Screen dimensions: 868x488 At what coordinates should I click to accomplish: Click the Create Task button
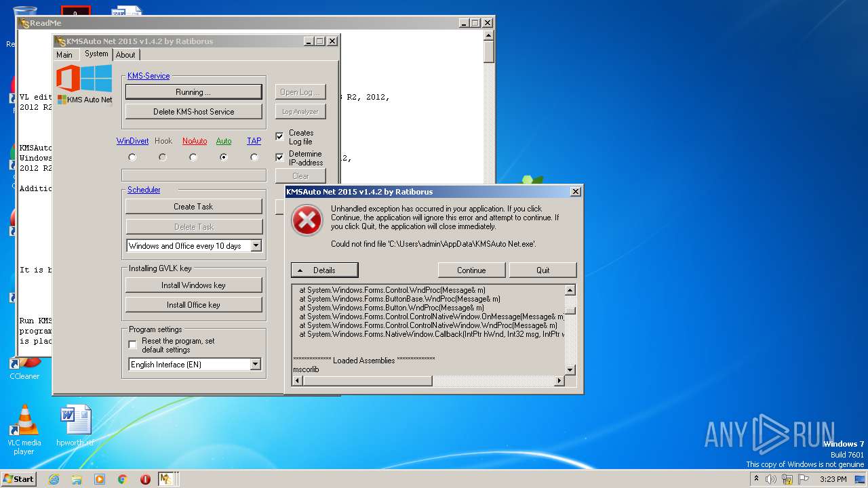coord(193,207)
